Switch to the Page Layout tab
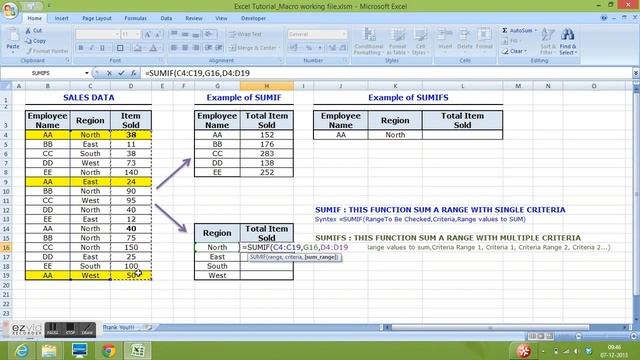Image resolution: width=640 pixels, height=360 pixels. (97, 18)
